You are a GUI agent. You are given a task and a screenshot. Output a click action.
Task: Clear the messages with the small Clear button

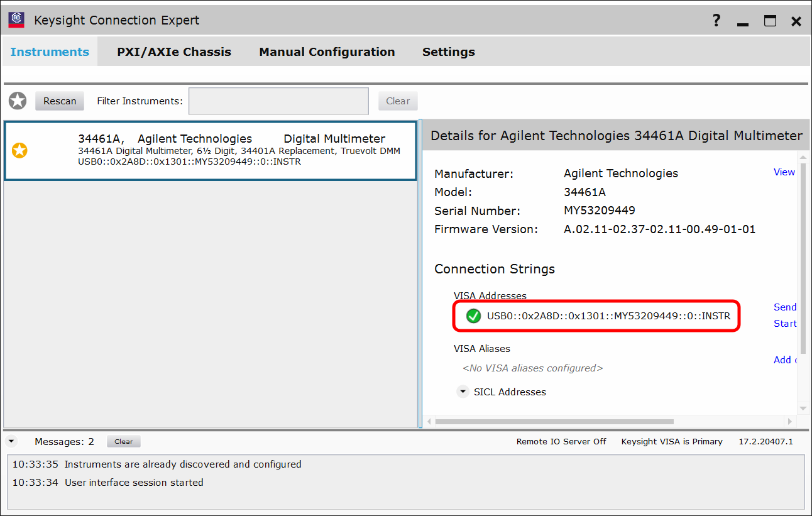pos(124,442)
